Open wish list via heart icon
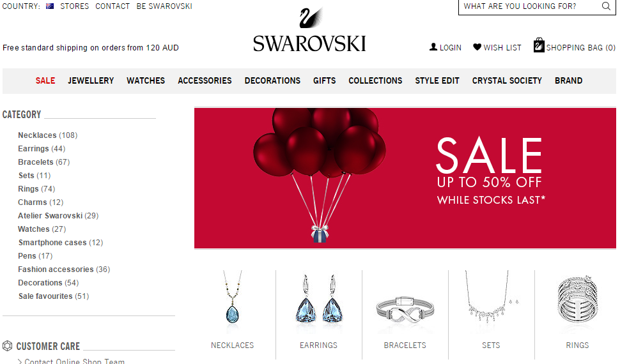 coord(477,47)
